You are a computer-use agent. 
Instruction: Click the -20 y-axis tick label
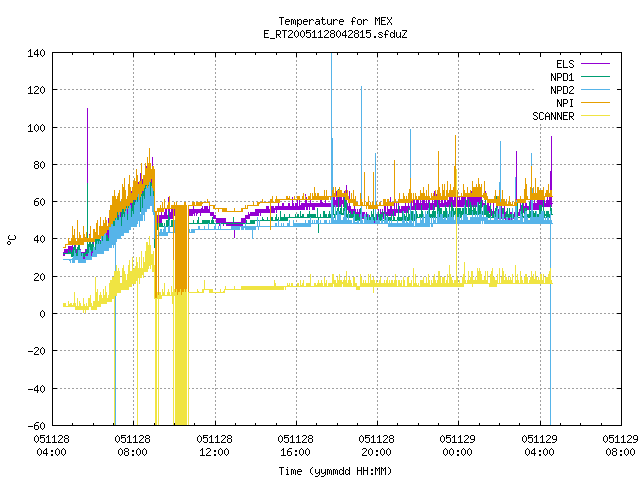coord(36,351)
